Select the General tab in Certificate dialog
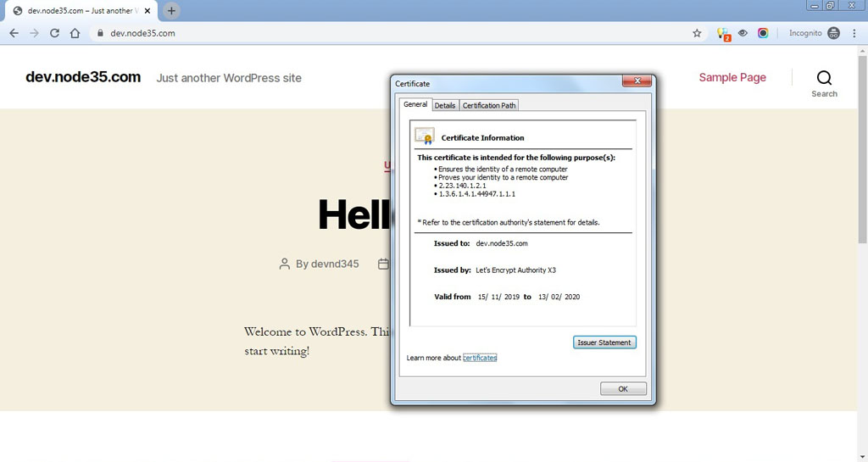Image resolution: width=868 pixels, height=462 pixels. click(415, 104)
